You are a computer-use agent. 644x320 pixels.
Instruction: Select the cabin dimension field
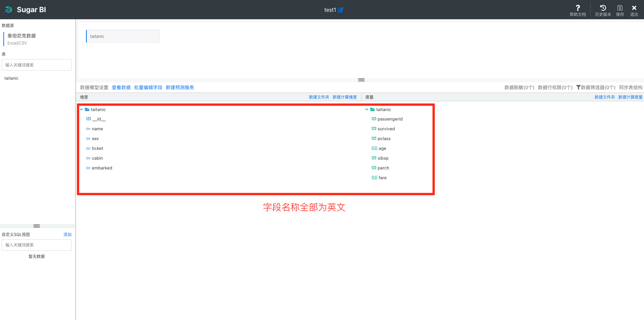[x=97, y=158]
